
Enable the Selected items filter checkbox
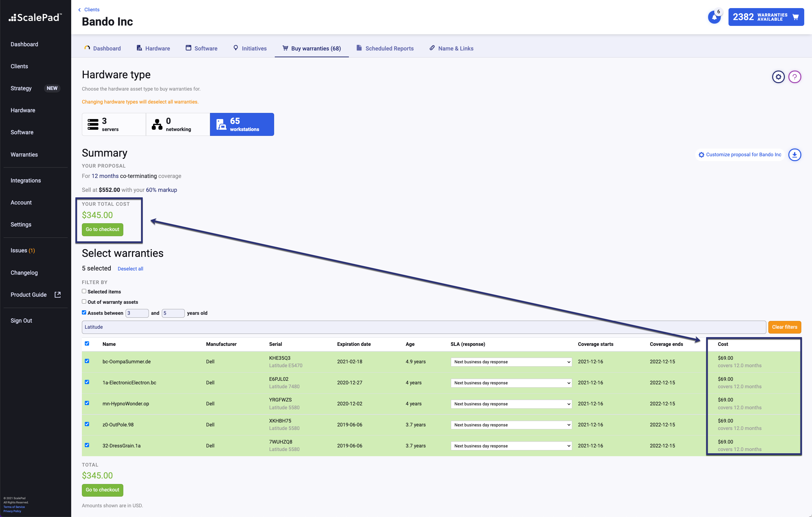tap(84, 291)
